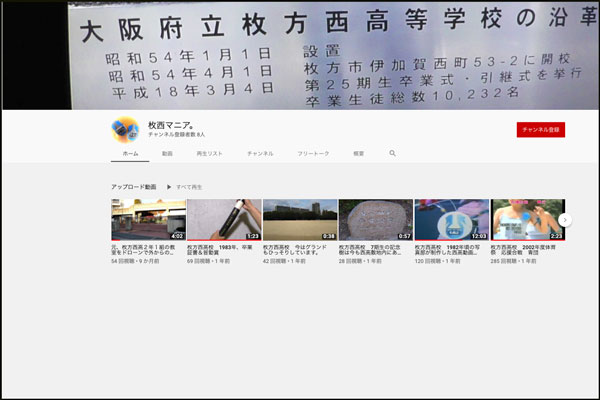Go to the フリートーク tab
The width and height of the screenshot is (600, 400).
(x=313, y=153)
